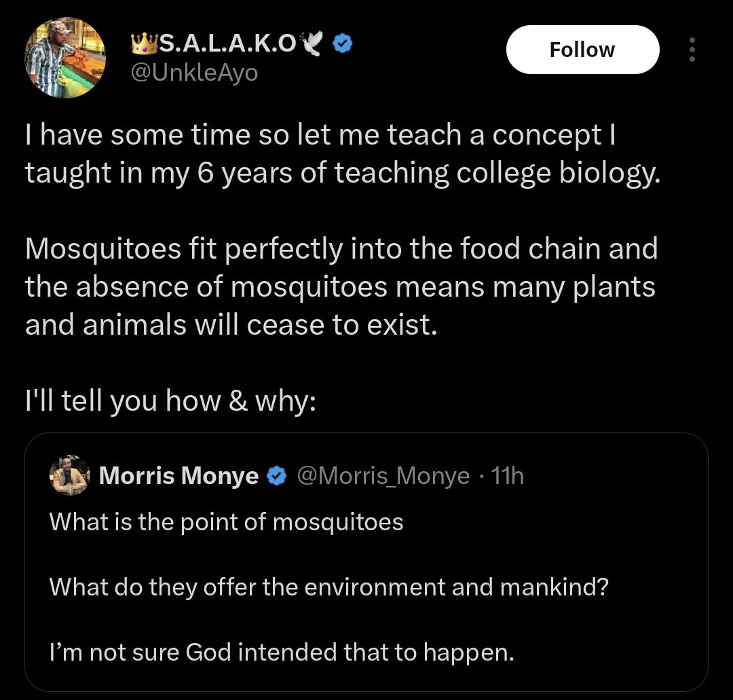Click the 11h timestamp
This screenshot has width=733, height=700.
click(508, 476)
